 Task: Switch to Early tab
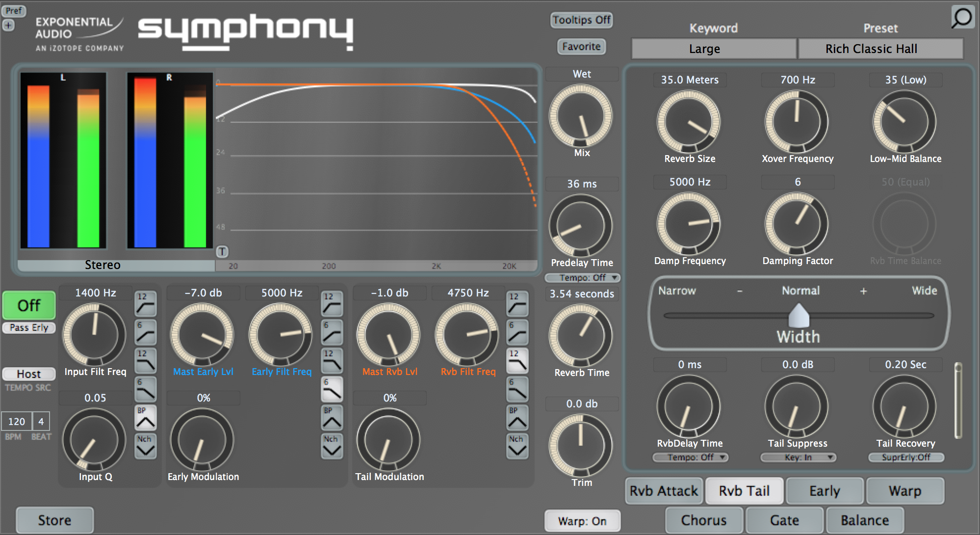coord(825,491)
